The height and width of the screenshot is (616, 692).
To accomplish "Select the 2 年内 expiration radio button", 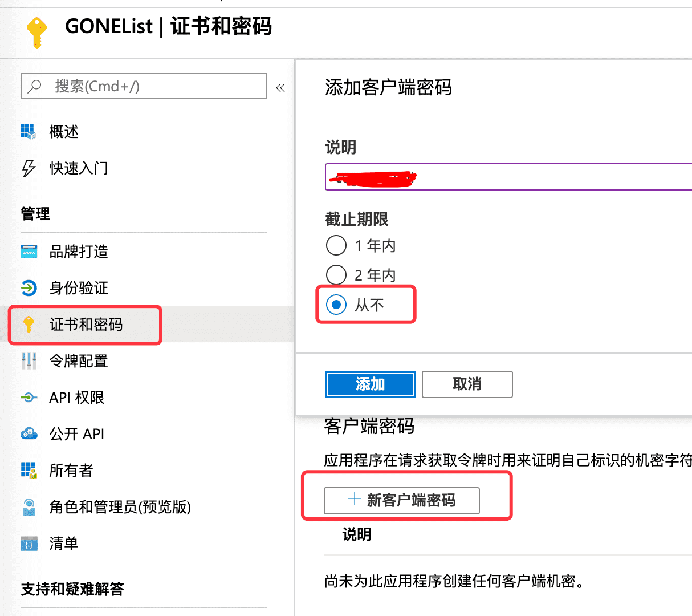I will [336, 275].
